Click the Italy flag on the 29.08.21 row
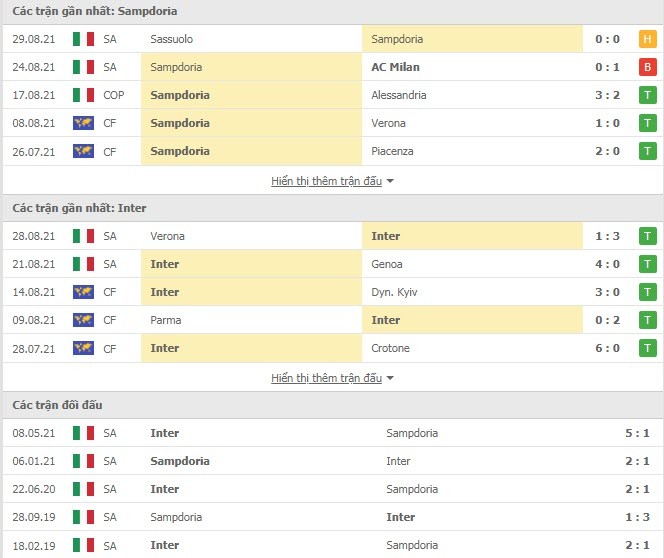The height and width of the screenshot is (558, 664). [x=83, y=39]
